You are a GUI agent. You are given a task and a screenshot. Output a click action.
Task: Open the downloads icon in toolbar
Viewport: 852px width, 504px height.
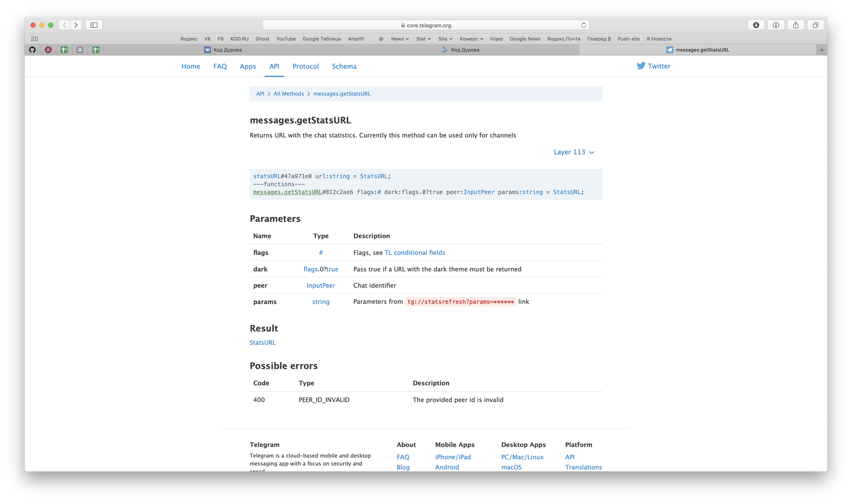click(756, 25)
